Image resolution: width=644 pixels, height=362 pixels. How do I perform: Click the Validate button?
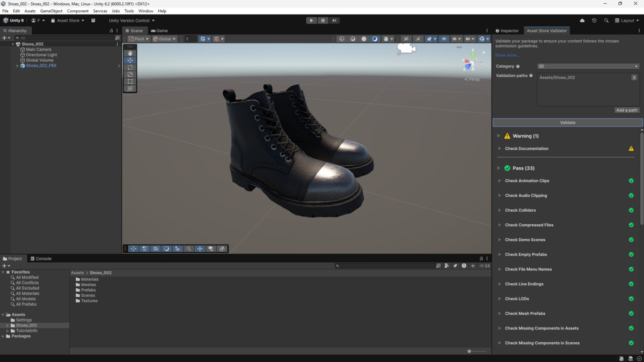[567, 122]
